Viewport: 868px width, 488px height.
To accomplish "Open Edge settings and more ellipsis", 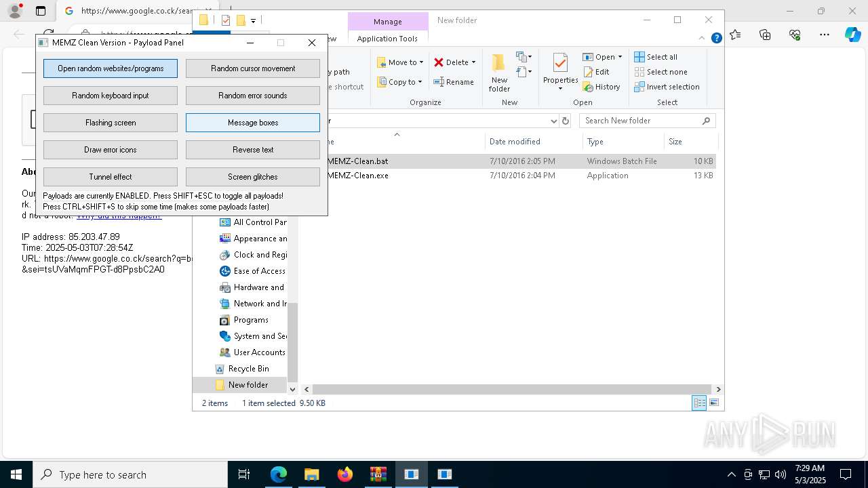I will [x=825, y=35].
